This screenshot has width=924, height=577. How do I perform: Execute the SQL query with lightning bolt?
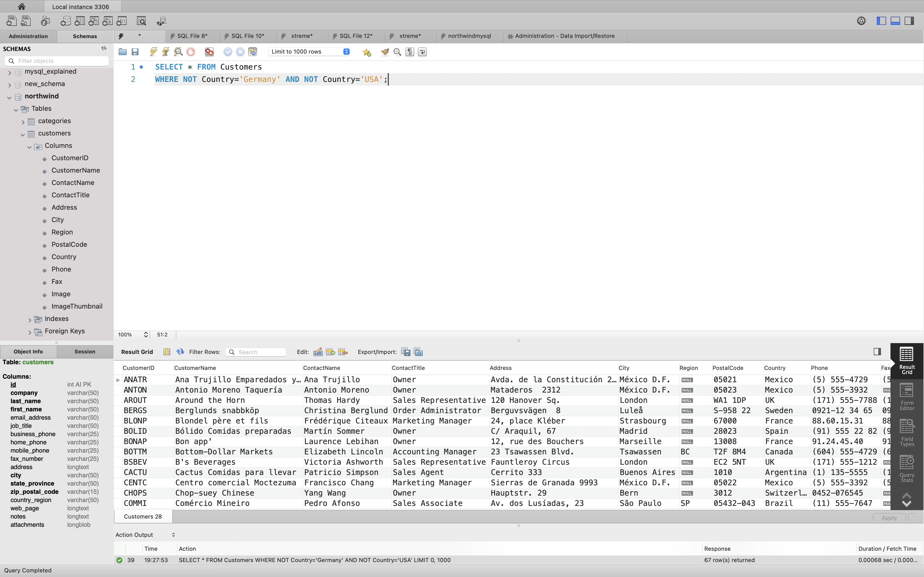pyautogui.click(x=153, y=52)
